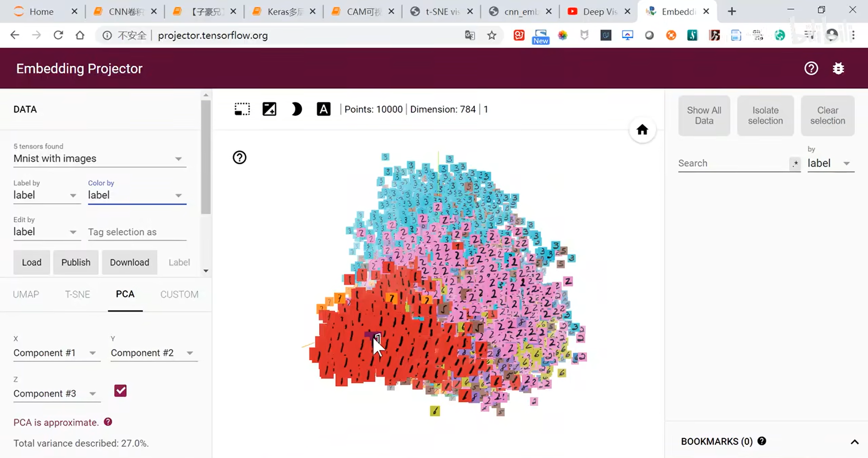
Task: Open the user profile avatar icon
Action: coord(832,35)
